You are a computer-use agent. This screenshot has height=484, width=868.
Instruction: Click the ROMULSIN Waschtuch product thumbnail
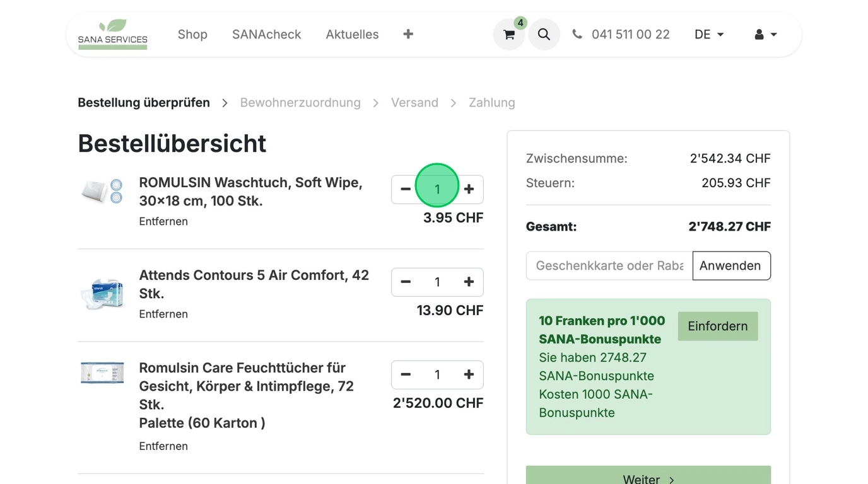102,191
